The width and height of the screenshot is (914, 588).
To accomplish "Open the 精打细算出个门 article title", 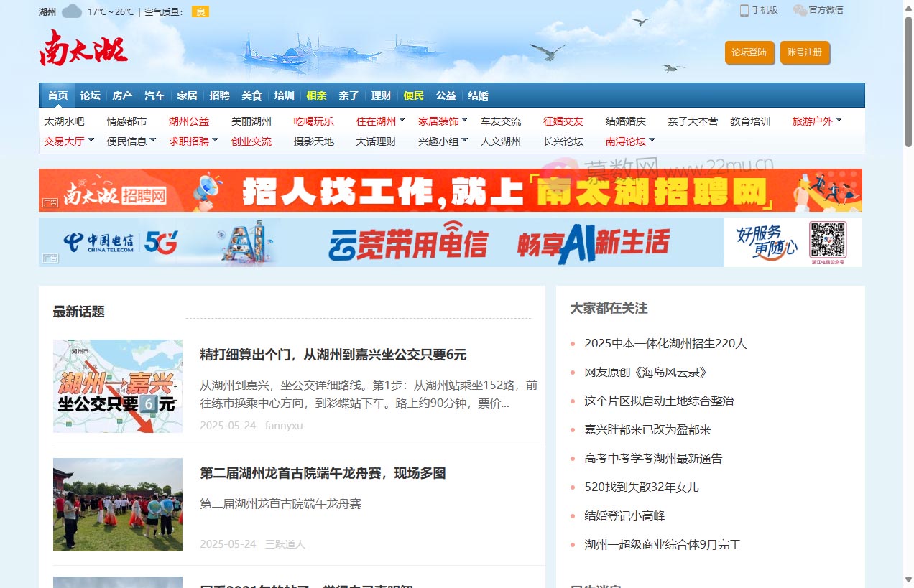I will pos(333,355).
